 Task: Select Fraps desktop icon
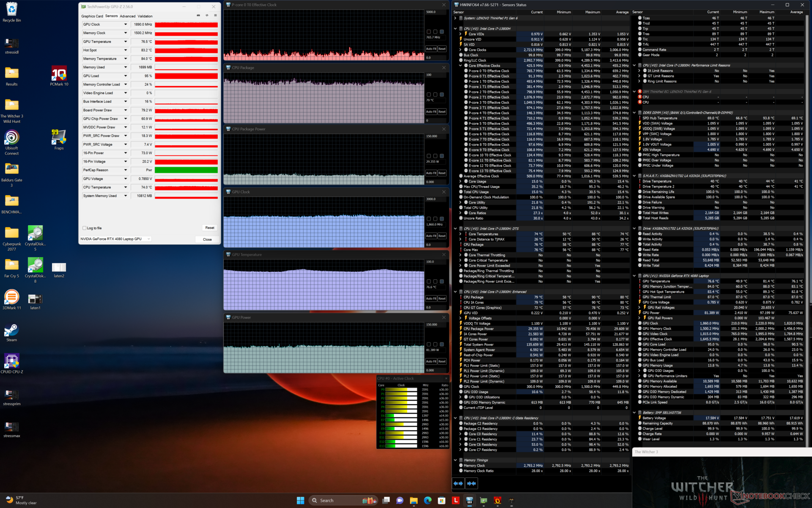pos(59,140)
